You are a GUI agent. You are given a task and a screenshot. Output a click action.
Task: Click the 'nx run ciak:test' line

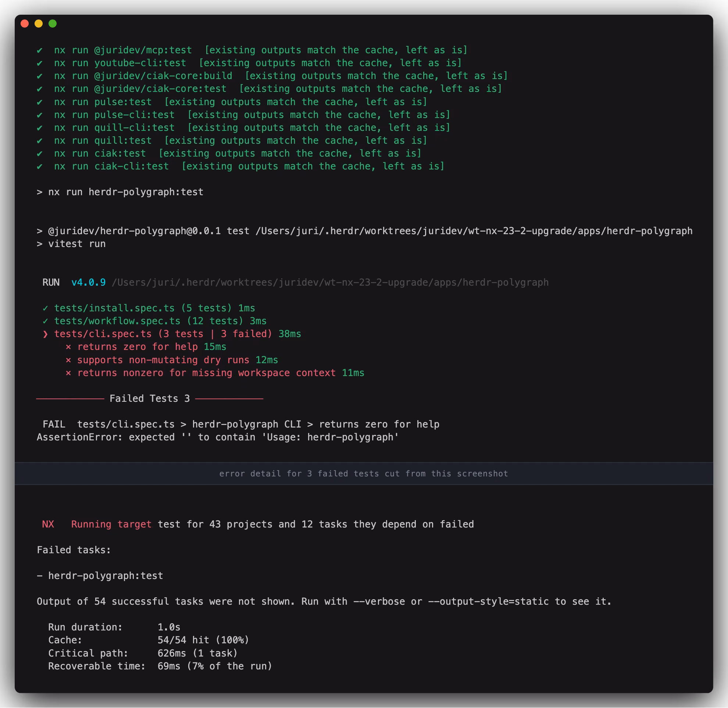(229, 154)
